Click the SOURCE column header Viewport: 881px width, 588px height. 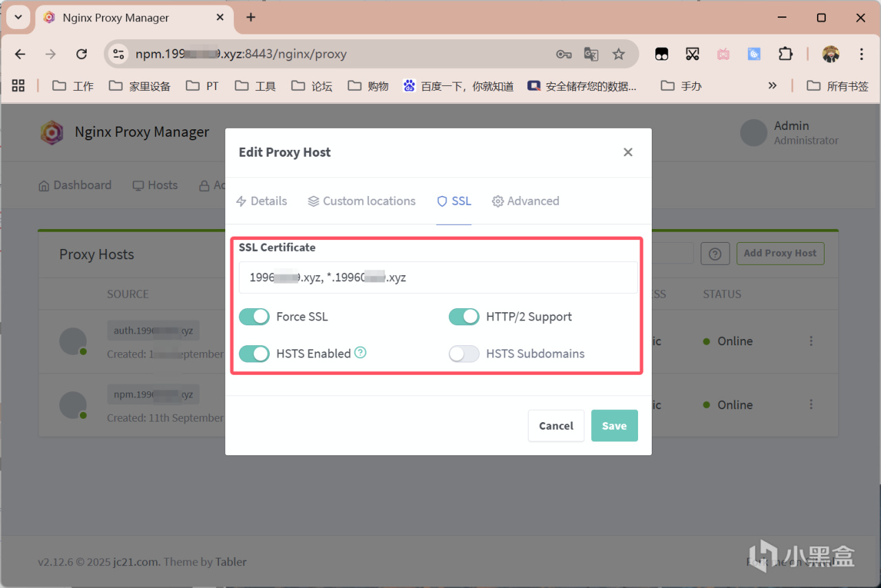[128, 294]
